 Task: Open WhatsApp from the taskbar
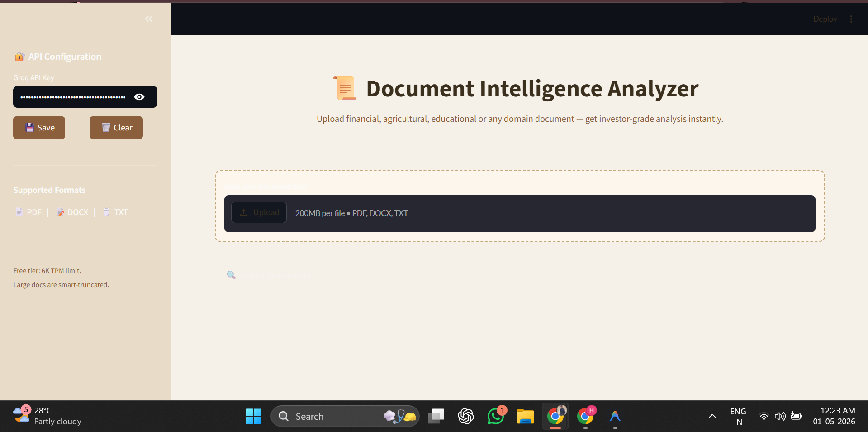[x=496, y=416]
